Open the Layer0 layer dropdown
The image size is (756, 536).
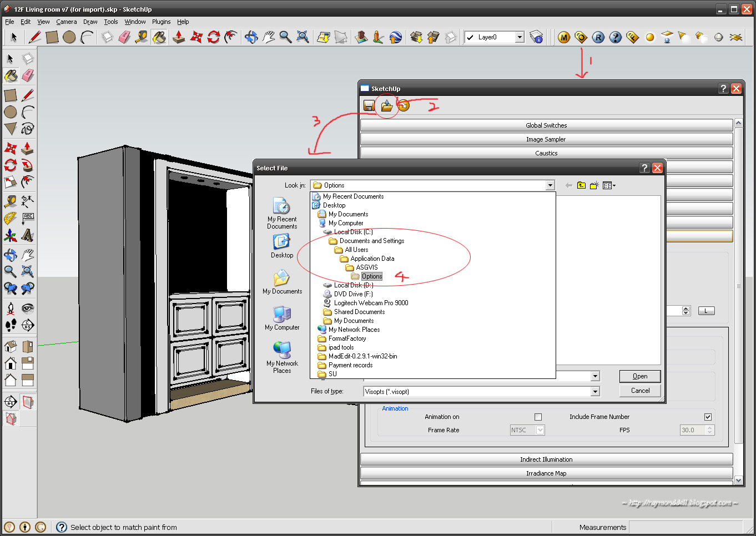click(x=520, y=37)
